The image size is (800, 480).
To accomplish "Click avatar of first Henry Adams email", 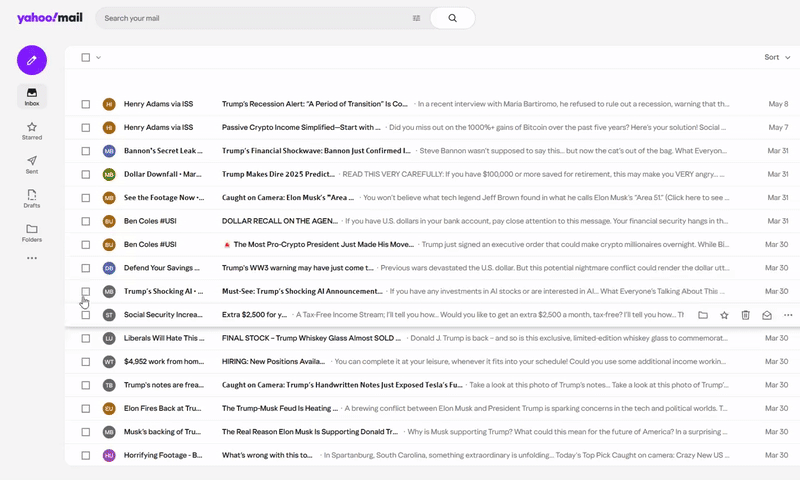I will pyautogui.click(x=109, y=104).
